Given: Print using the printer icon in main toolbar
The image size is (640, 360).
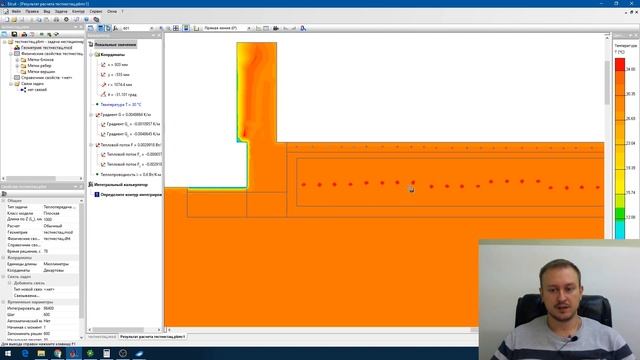Looking at the screenshot, I should click(x=56, y=19).
